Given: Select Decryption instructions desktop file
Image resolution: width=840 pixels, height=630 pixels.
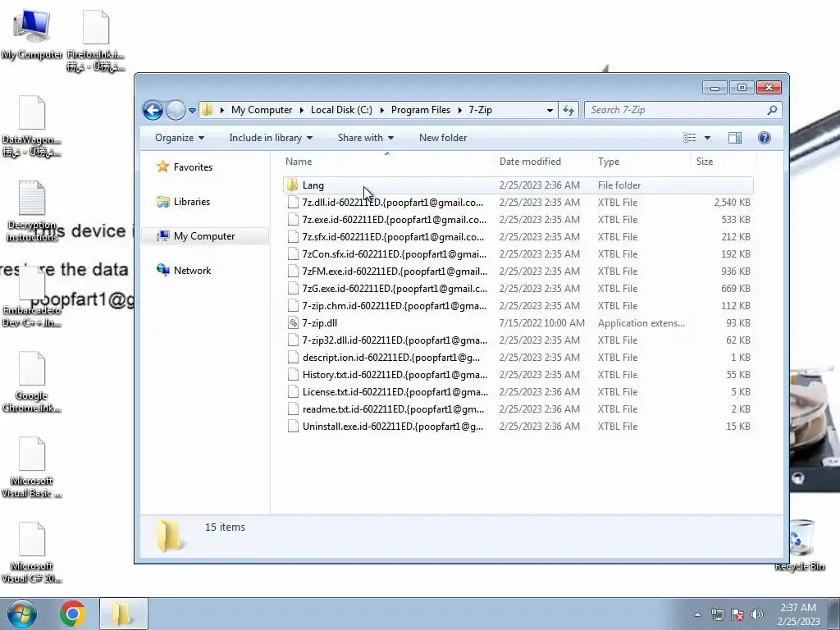Looking at the screenshot, I should 32,211.
